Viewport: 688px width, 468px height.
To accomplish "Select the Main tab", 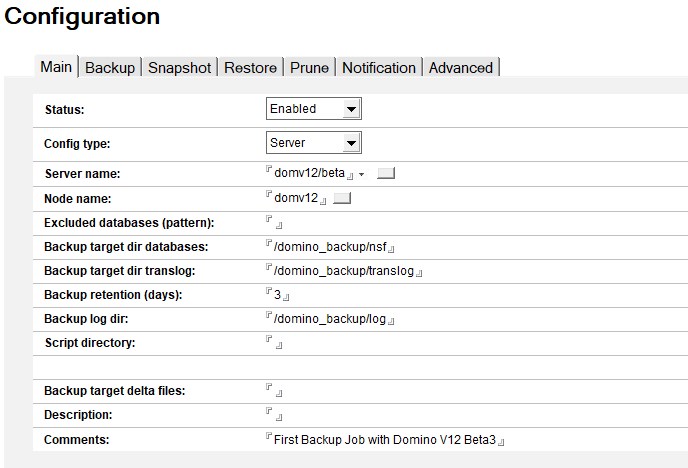I will coord(56,67).
